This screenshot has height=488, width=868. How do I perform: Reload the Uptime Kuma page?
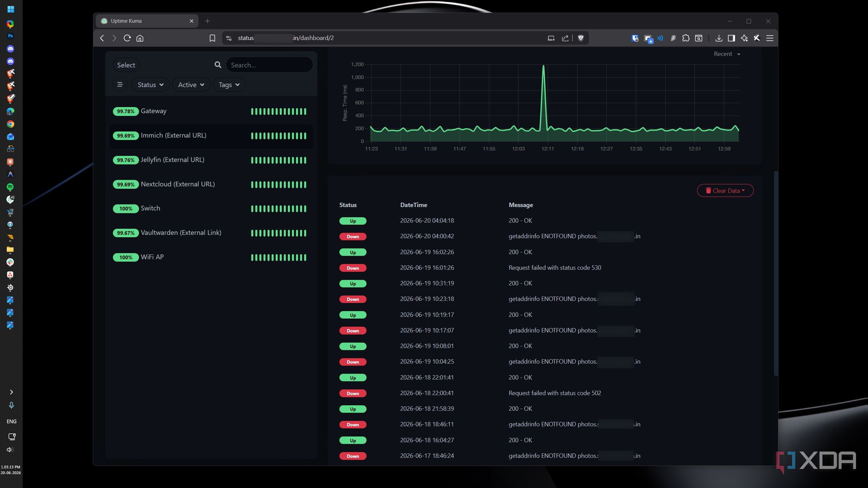(127, 38)
